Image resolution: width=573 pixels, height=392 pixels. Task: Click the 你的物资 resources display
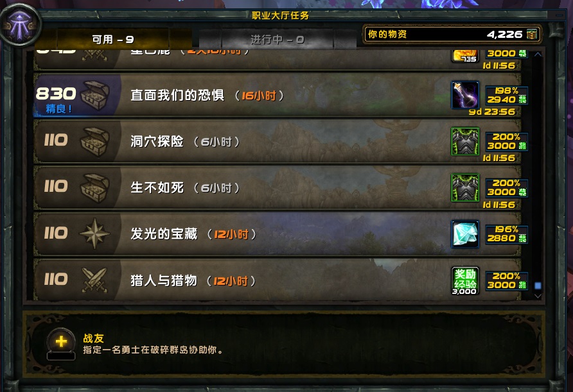[x=452, y=34]
